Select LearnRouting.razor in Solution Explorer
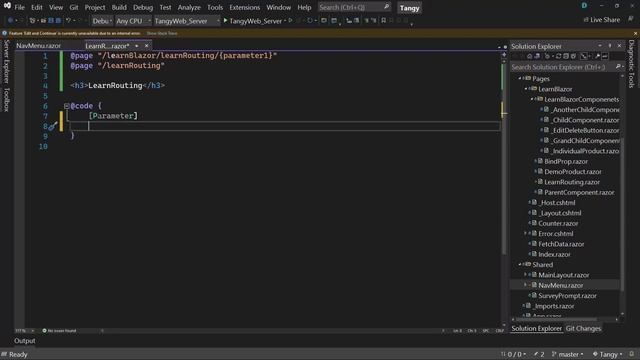 [x=572, y=182]
